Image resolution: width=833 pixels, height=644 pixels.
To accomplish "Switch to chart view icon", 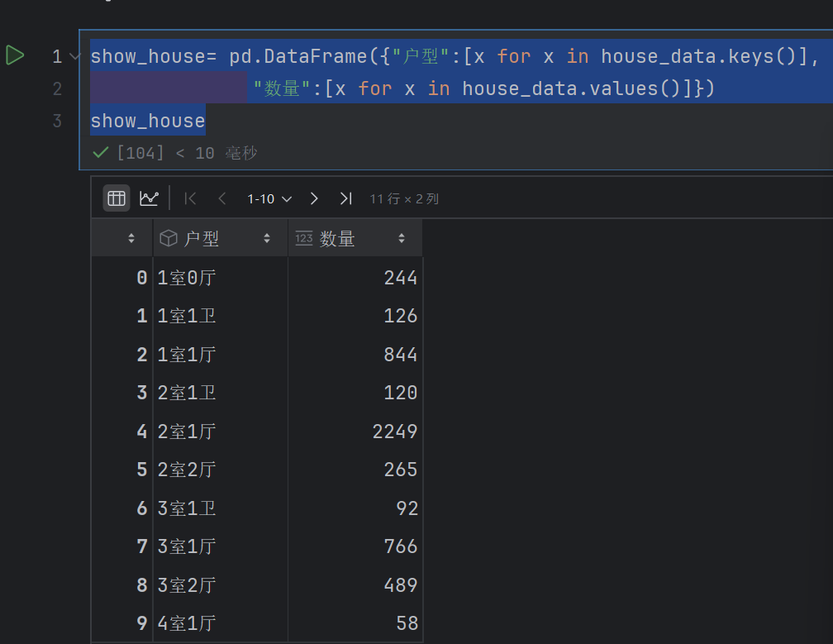I will coord(149,198).
